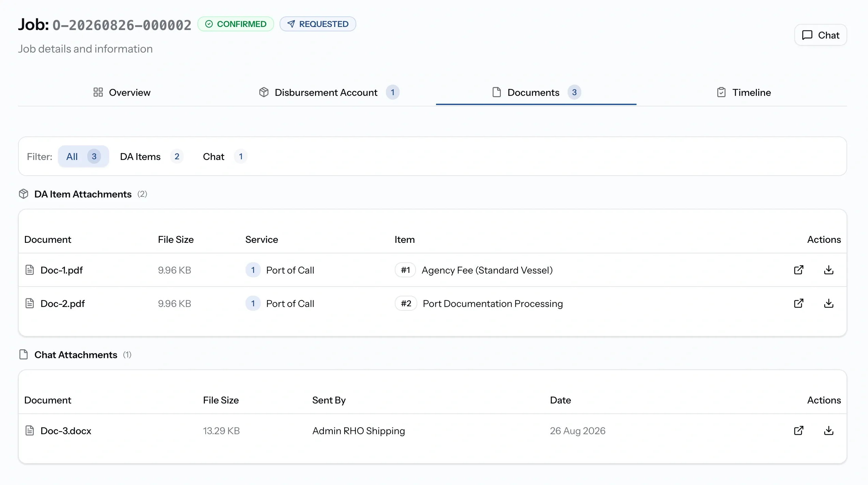
Task: Switch to the Disbursement Account tab
Action: [x=329, y=92]
